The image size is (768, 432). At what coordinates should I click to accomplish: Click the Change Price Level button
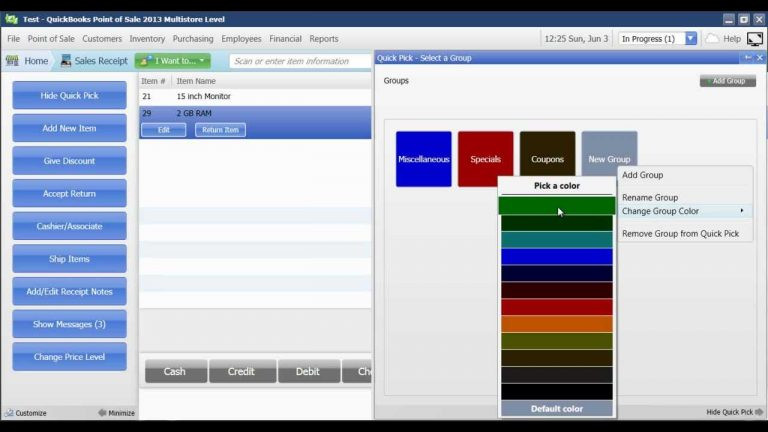tap(70, 357)
